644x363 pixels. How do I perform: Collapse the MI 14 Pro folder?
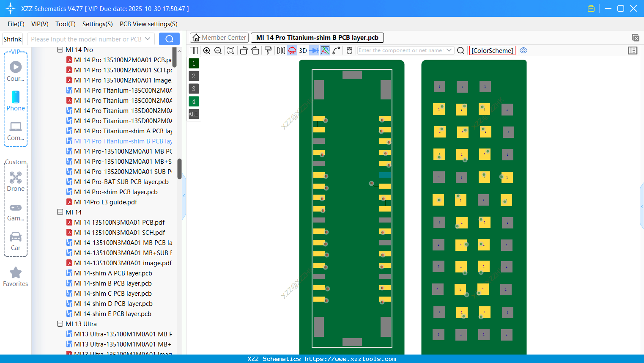60,49
